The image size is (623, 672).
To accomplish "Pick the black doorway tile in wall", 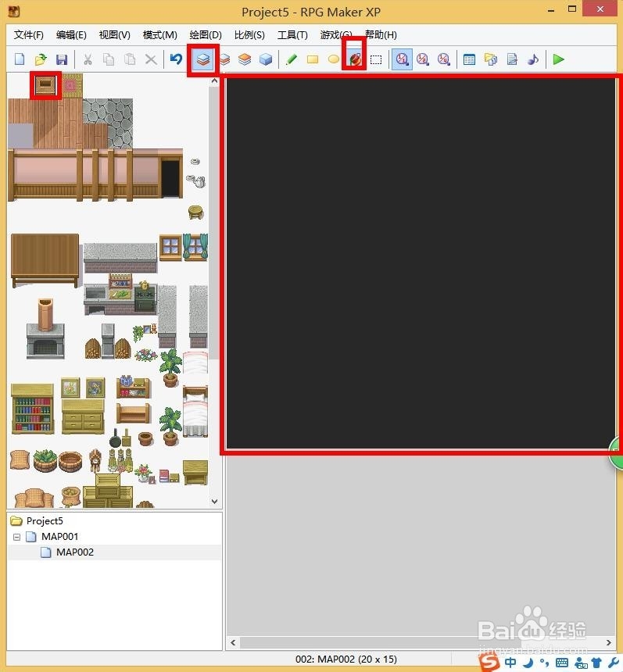I will (170, 178).
